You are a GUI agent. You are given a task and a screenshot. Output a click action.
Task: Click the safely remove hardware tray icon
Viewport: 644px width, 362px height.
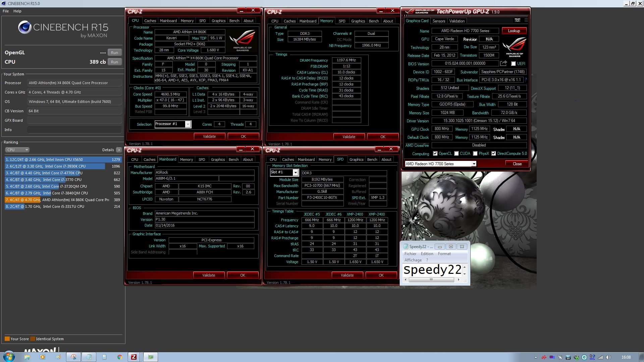[576, 357]
